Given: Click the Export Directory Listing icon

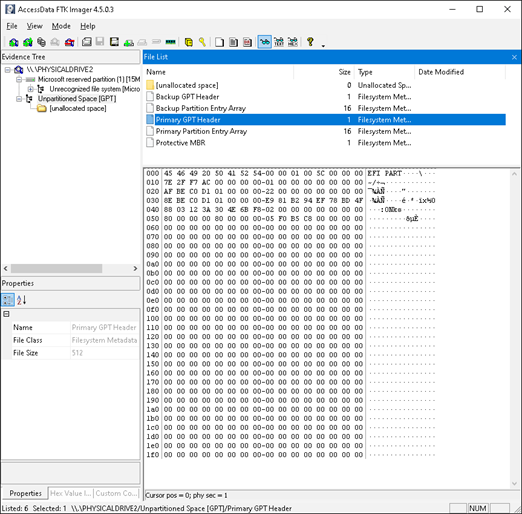Looking at the screenshot, I should tap(247, 42).
